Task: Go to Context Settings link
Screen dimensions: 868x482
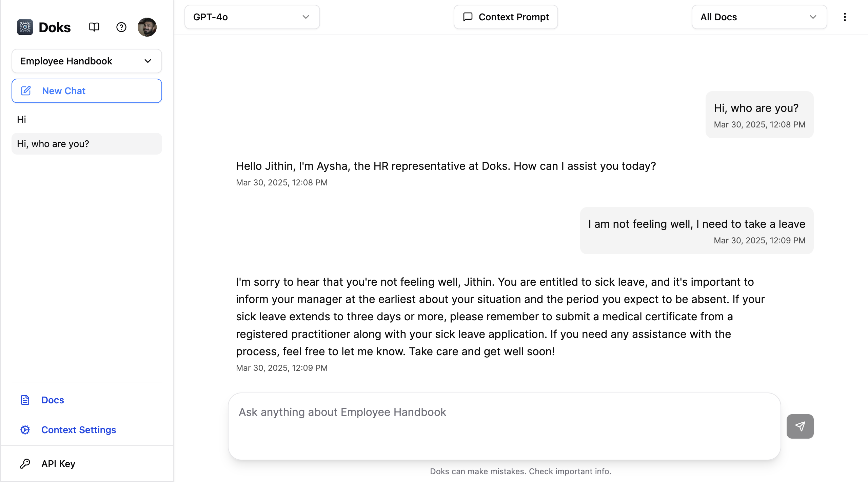Action: coord(79,430)
